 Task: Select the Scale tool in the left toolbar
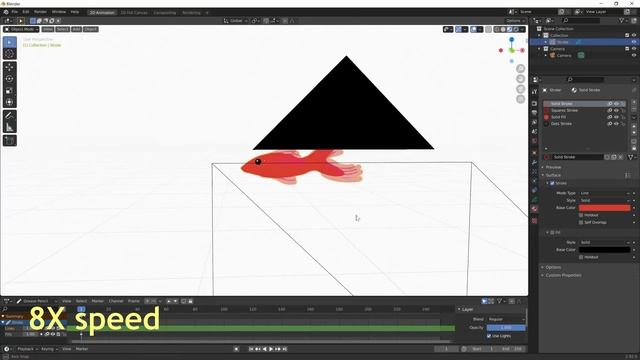click(x=9, y=91)
